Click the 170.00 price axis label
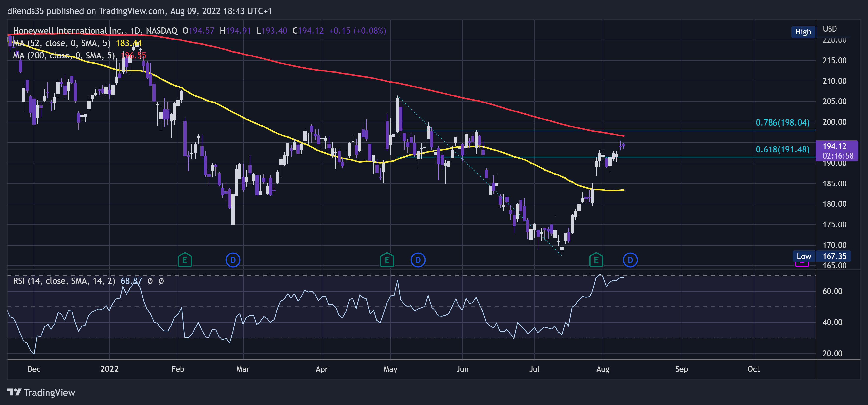This screenshot has width=868, height=405. [x=834, y=245]
